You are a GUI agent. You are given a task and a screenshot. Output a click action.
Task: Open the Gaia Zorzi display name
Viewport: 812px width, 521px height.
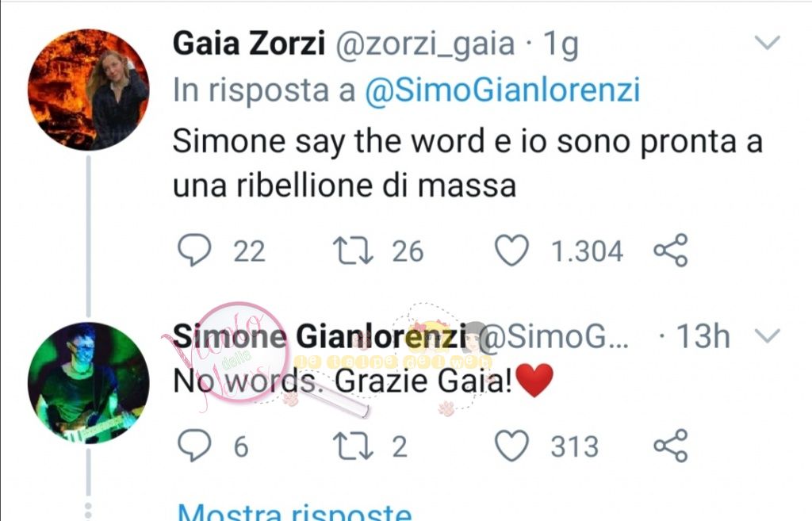click(x=248, y=44)
